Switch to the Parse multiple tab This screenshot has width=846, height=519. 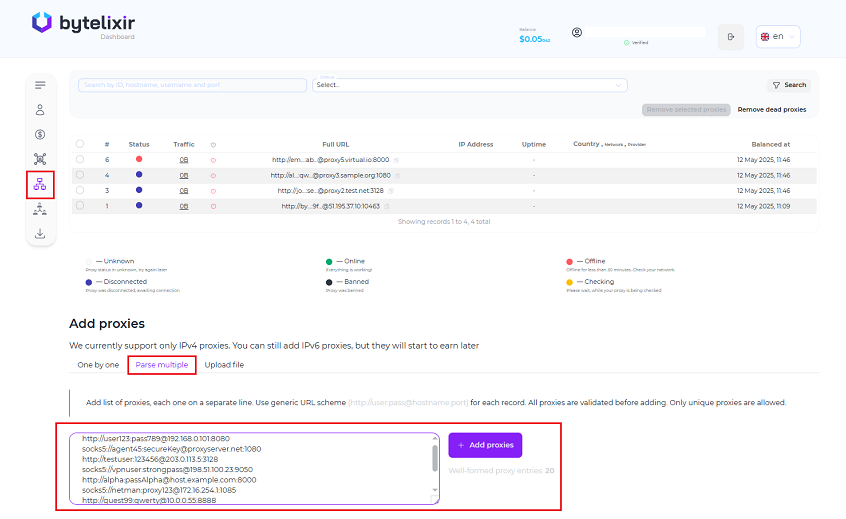coord(162,365)
